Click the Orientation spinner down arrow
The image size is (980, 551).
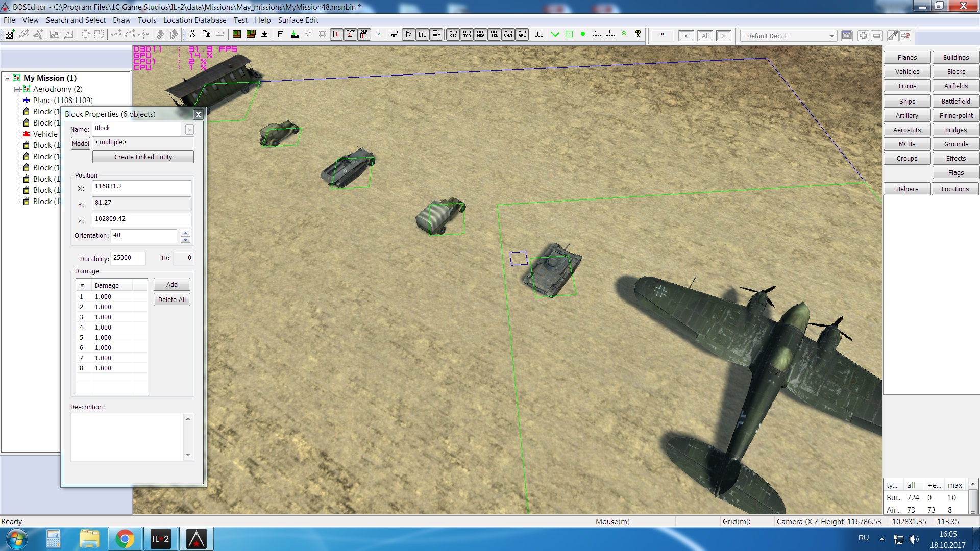[x=185, y=239]
